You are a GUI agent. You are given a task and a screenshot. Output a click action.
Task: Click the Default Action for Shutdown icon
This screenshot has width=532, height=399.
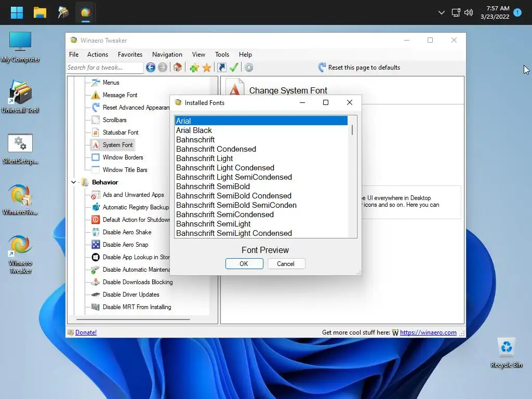click(96, 220)
